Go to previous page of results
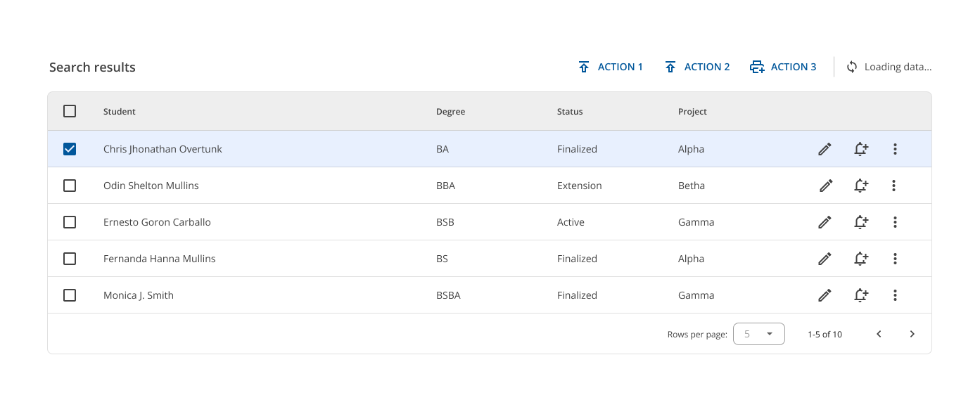 click(x=879, y=334)
